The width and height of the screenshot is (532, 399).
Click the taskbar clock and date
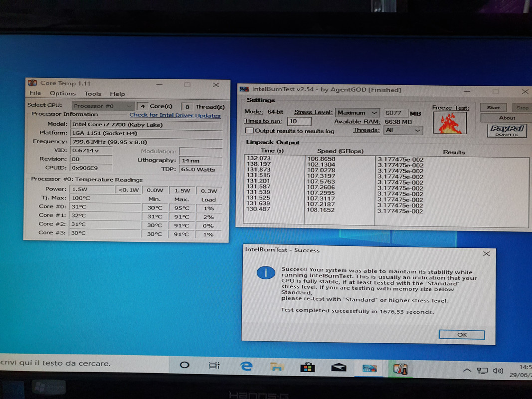521,371
